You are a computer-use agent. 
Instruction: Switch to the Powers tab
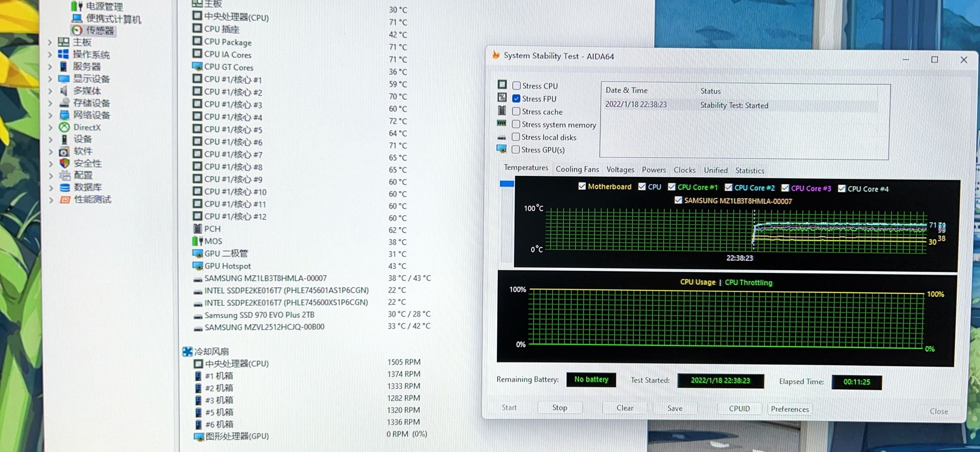pos(654,170)
